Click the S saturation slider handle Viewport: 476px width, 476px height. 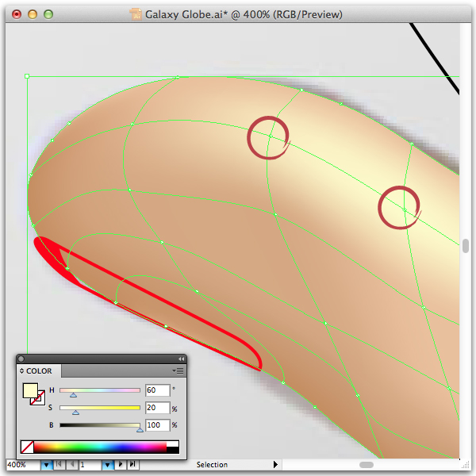point(76,413)
